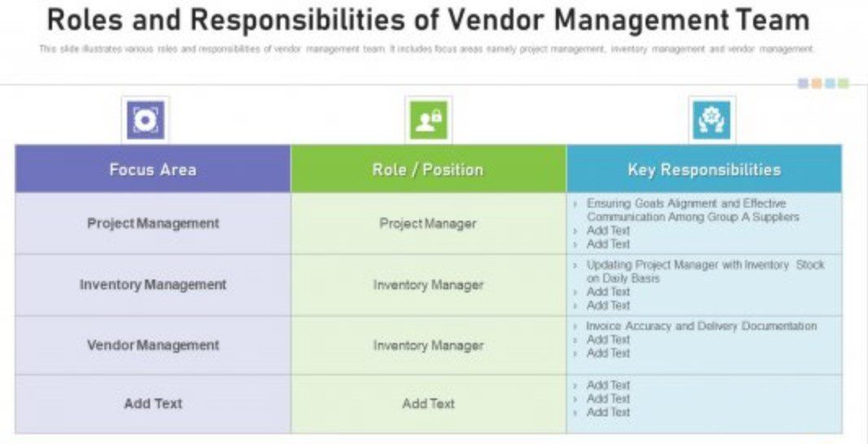The height and width of the screenshot is (444, 868).
Task: Select the purple square swatch at top right
Action: click(x=803, y=83)
